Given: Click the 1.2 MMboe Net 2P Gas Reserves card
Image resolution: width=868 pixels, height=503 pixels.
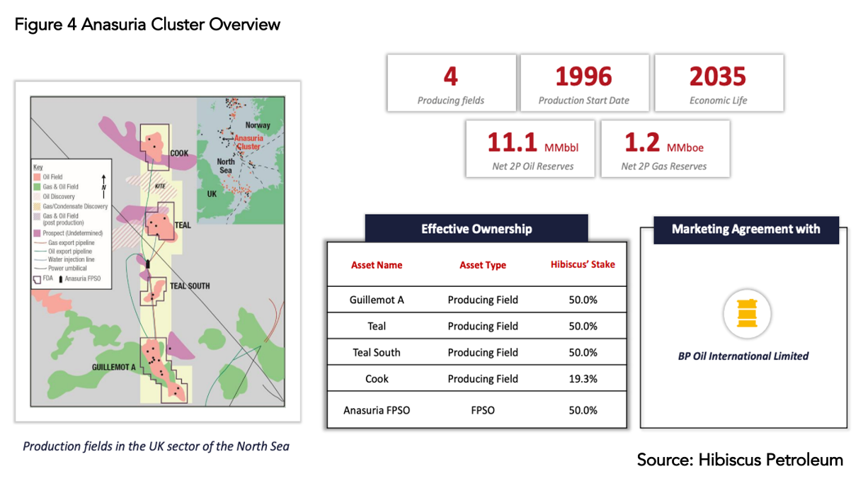Looking at the screenshot, I should (x=664, y=148).
